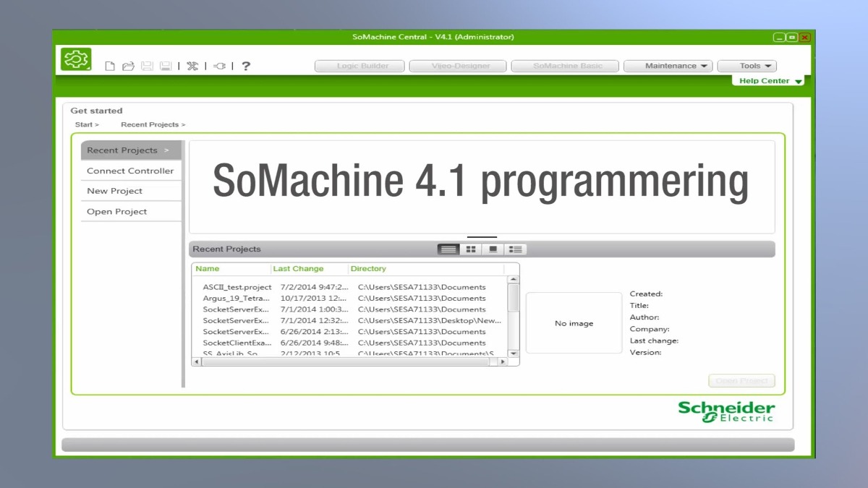Click the second disk icon beside the wrench icon
The image size is (868, 488).
[165, 66]
